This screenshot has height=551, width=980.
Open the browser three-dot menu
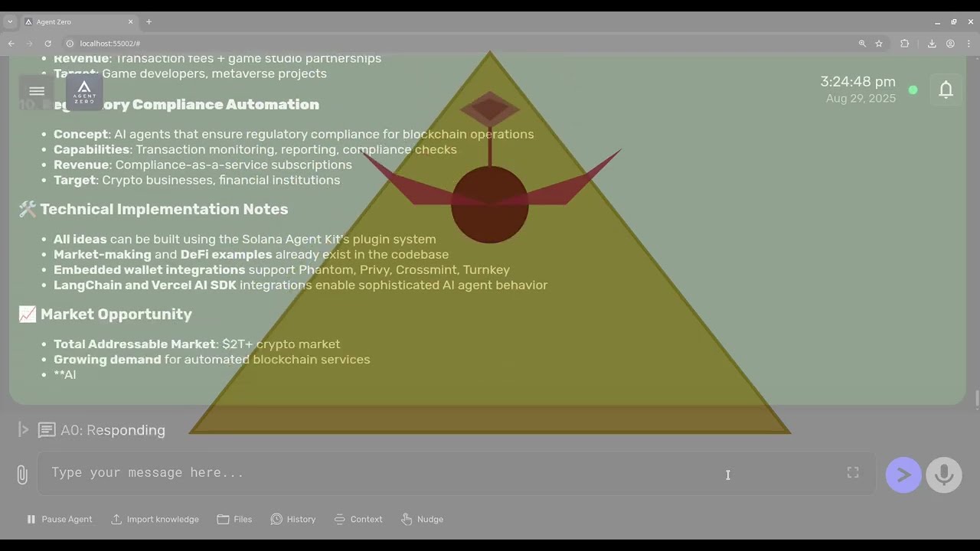pos(969,44)
